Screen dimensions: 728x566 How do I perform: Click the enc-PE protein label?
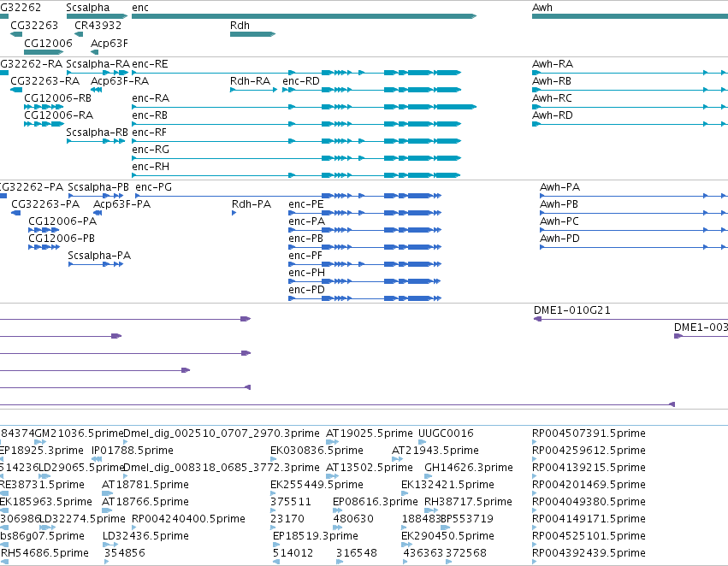(x=306, y=204)
